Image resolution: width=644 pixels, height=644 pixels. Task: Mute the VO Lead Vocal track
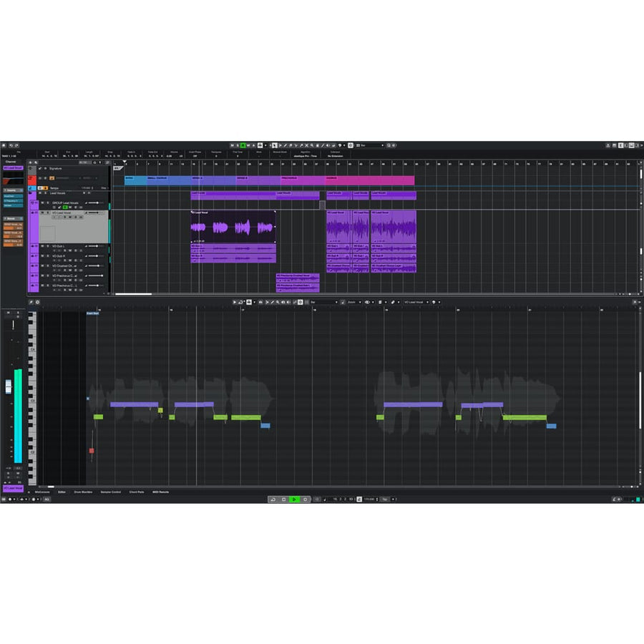pyautogui.click(x=42, y=212)
